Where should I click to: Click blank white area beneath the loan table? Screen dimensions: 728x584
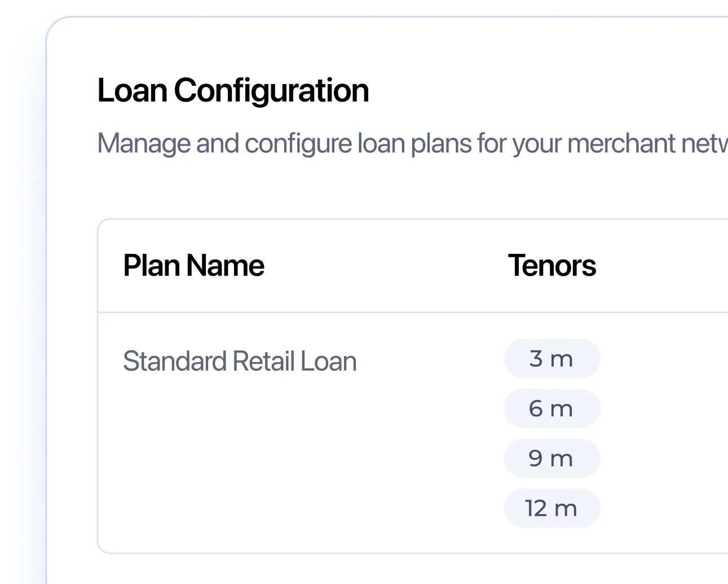tap(338, 570)
